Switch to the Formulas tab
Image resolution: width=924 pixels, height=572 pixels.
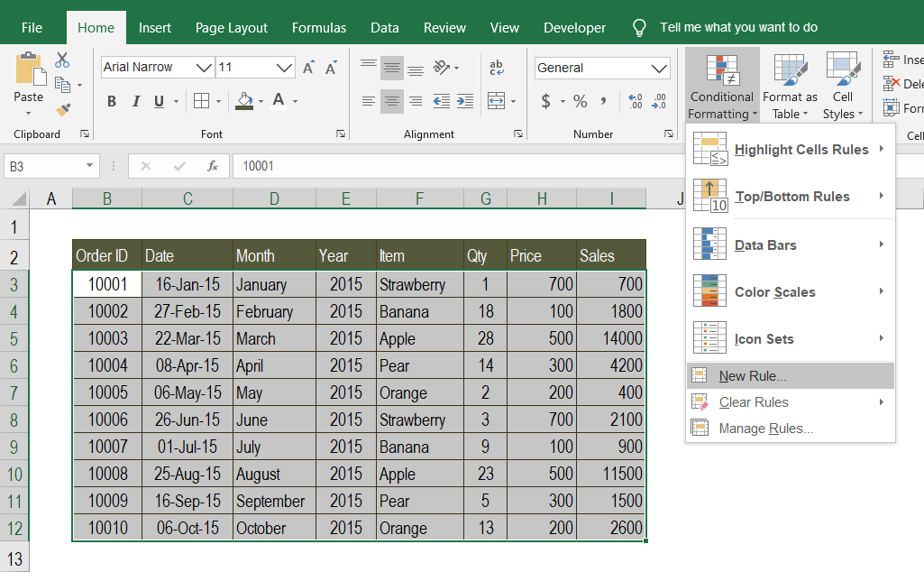[x=319, y=28]
